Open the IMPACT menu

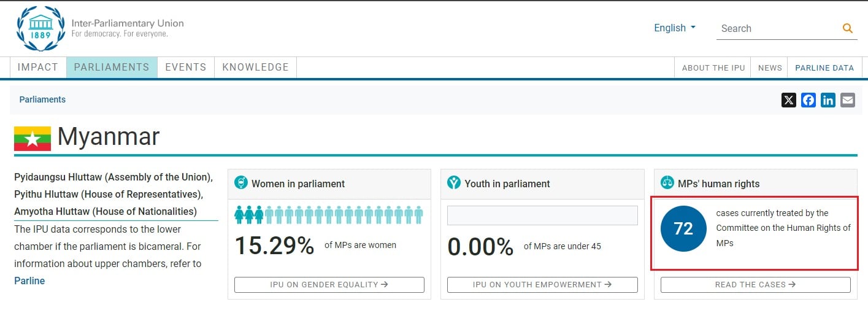(x=38, y=68)
